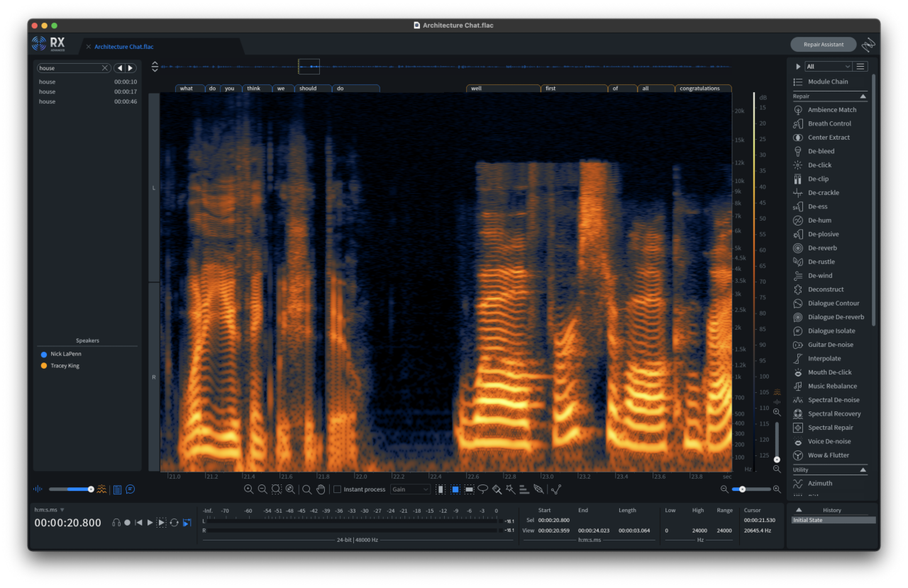The width and height of the screenshot is (908, 588).
Task: Click the headphones monitor icon
Action: click(x=116, y=523)
